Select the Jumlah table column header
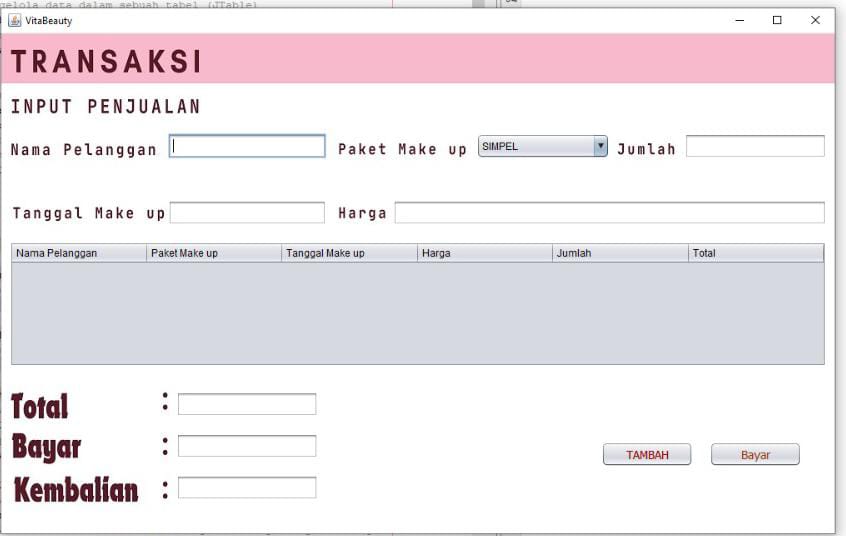 pyautogui.click(x=620, y=253)
